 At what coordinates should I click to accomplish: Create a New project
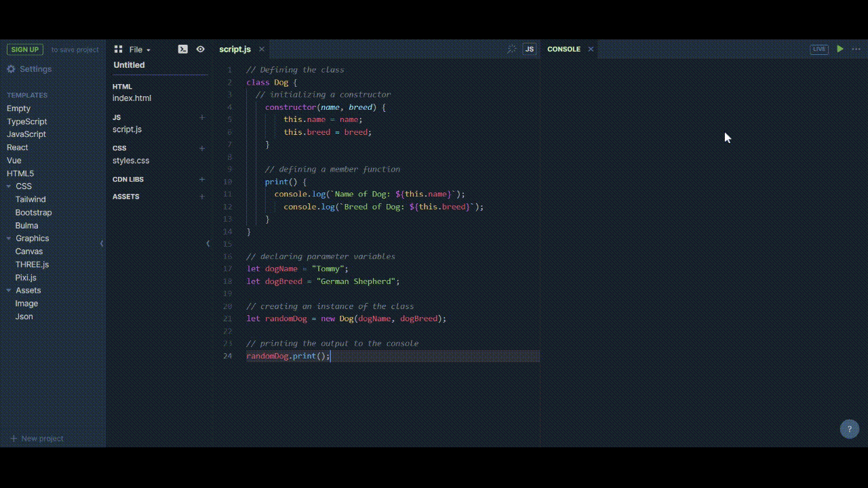37,439
